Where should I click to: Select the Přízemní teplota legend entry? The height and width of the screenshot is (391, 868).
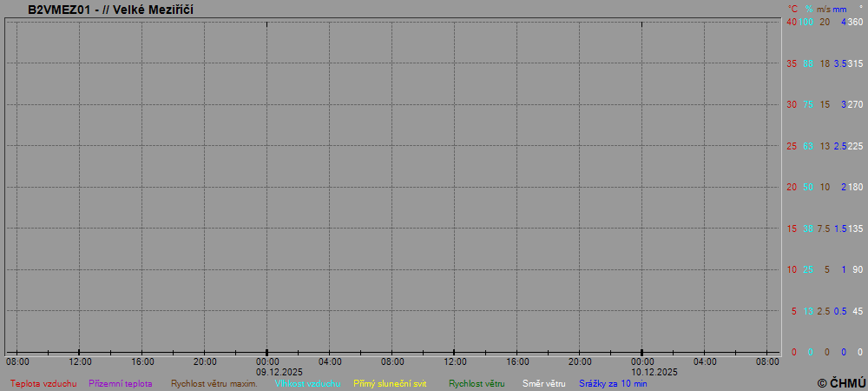(x=121, y=383)
